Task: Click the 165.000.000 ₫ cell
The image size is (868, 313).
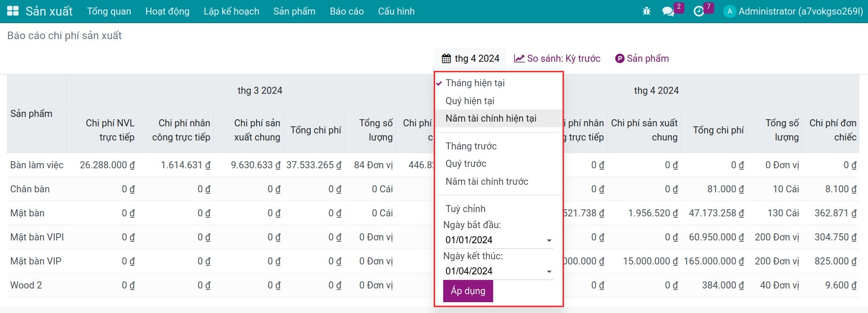Action: coord(714,261)
